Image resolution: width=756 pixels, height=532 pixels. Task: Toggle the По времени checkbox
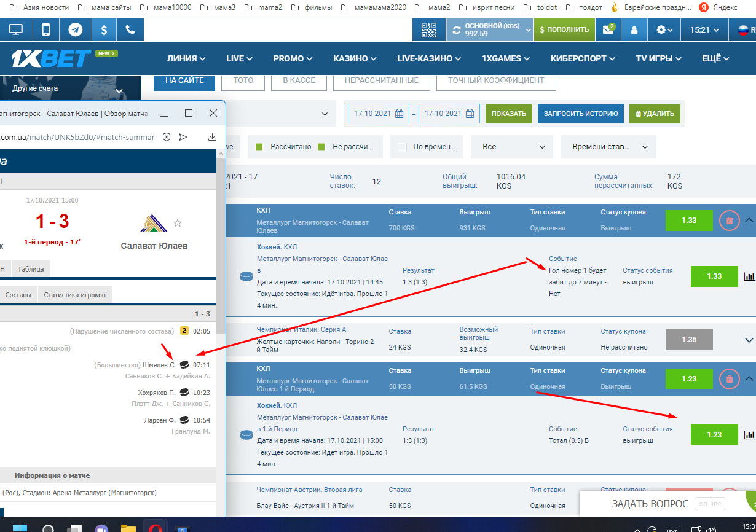click(x=402, y=147)
